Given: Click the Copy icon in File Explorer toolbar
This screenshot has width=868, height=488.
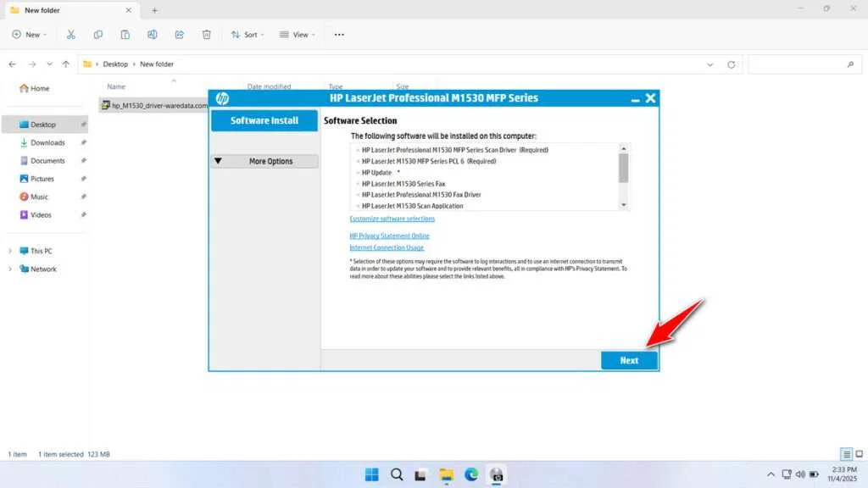Looking at the screenshot, I should click(x=98, y=34).
